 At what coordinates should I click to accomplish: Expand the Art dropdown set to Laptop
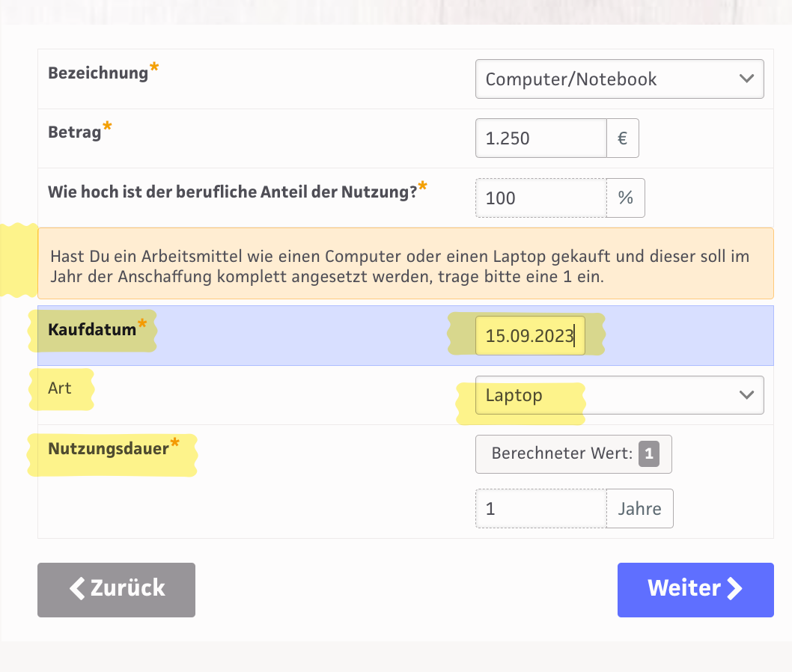pos(619,395)
